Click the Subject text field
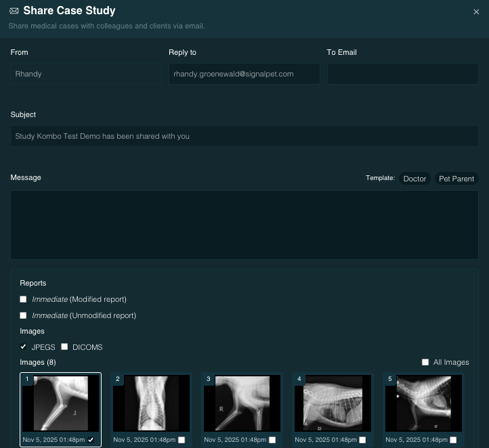Image resolution: width=489 pixels, height=448 pixels. pyautogui.click(x=244, y=136)
